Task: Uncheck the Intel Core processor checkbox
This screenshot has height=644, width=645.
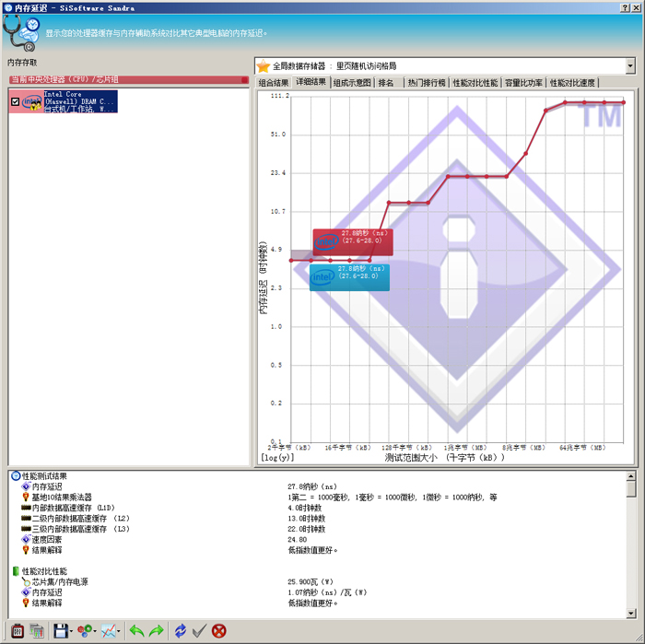Action: tap(16, 101)
